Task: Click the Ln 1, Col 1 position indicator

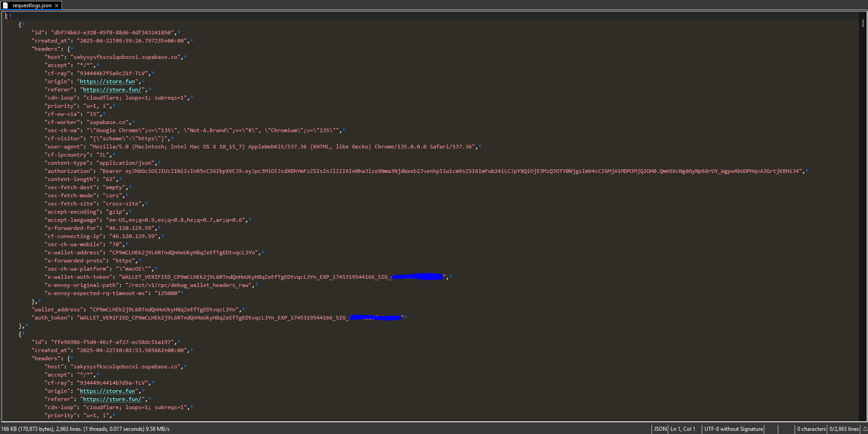Action: 683,429
